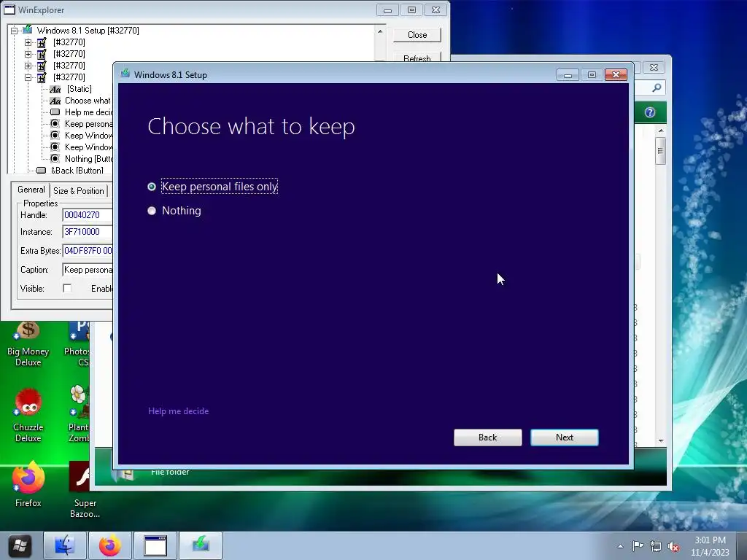
Task: Click scroll down arrow in background window
Action: click(x=661, y=440)
